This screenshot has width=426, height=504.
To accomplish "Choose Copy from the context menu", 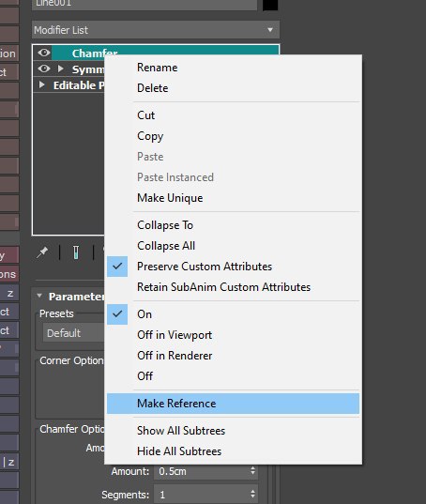I will [x=233, y=136].
